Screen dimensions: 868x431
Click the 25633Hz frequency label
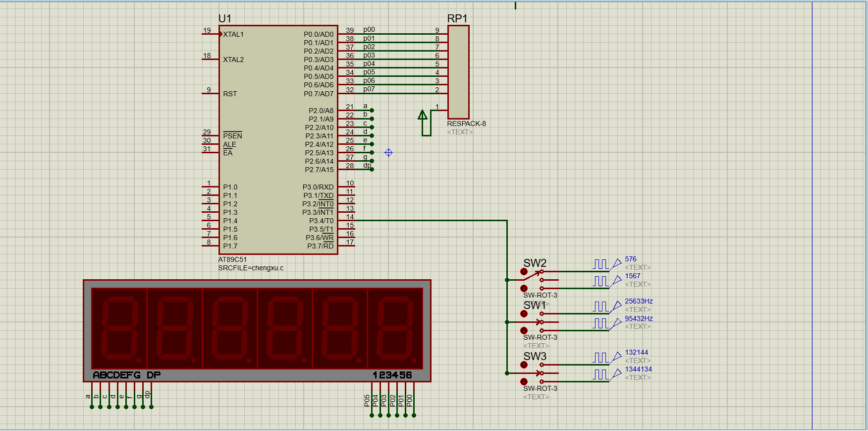click(639, 301)
